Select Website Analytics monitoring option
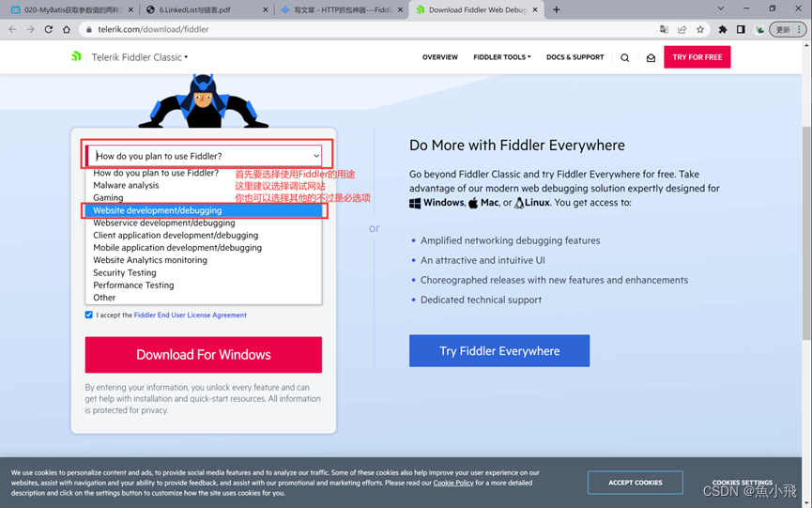 click(204, 260)
